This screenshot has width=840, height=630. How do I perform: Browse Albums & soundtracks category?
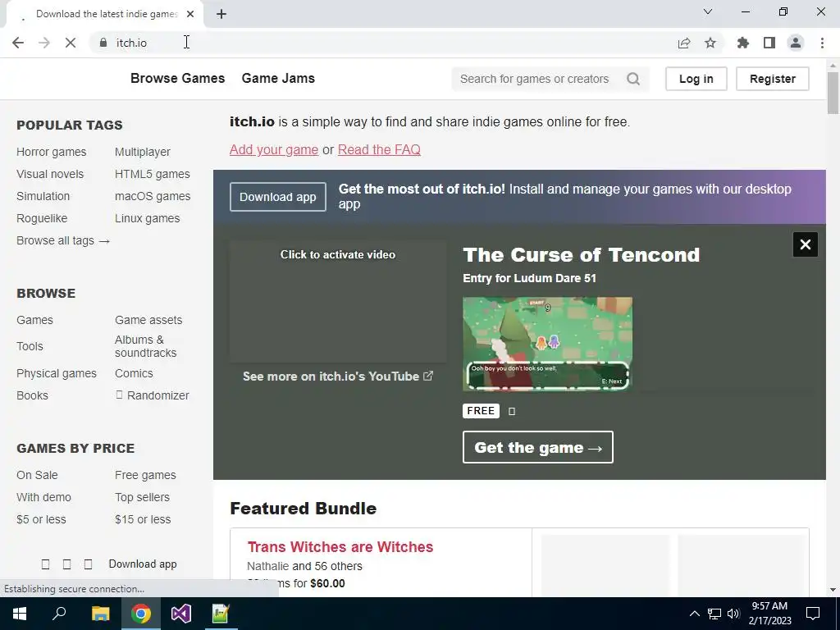click(x=146, y=346)
